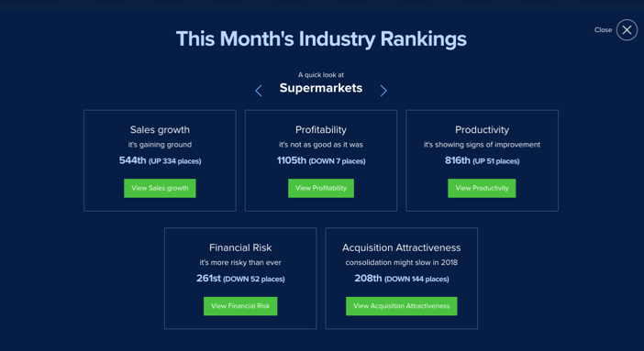Select View Financial Risk button
The height and width of the screenshot is (351, 644).
click(x=240, y=306)
